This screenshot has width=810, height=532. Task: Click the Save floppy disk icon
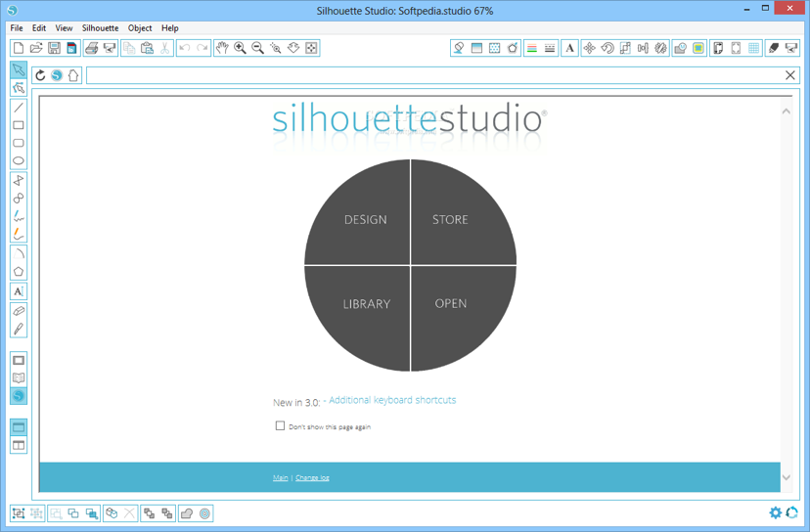54,48
